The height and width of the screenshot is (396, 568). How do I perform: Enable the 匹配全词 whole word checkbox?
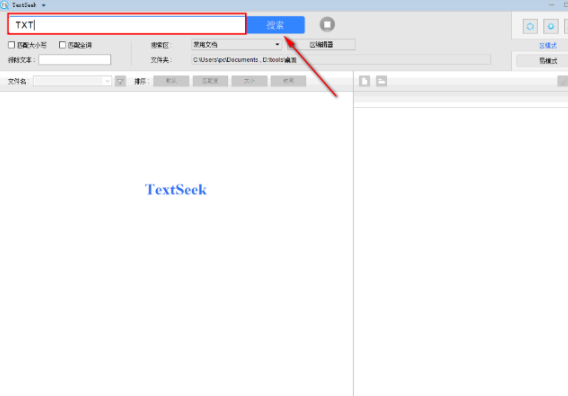62,45
